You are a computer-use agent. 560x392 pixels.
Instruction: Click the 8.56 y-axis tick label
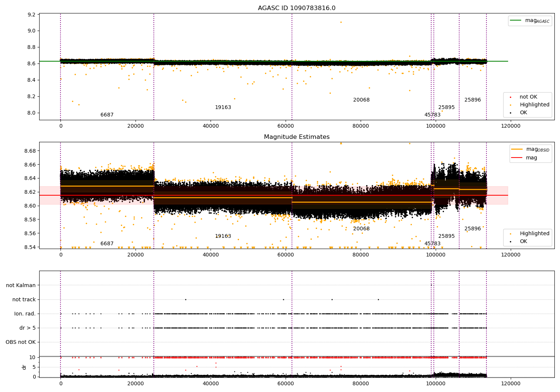30,234
